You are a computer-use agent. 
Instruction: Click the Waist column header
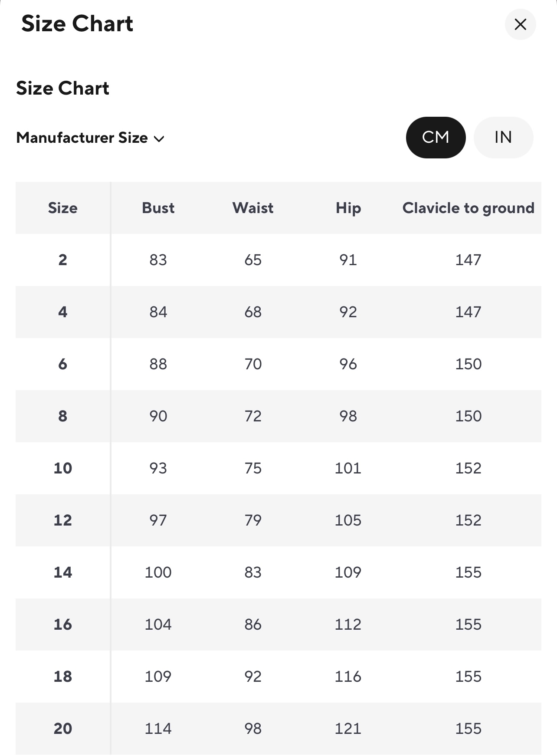[253, 208]
